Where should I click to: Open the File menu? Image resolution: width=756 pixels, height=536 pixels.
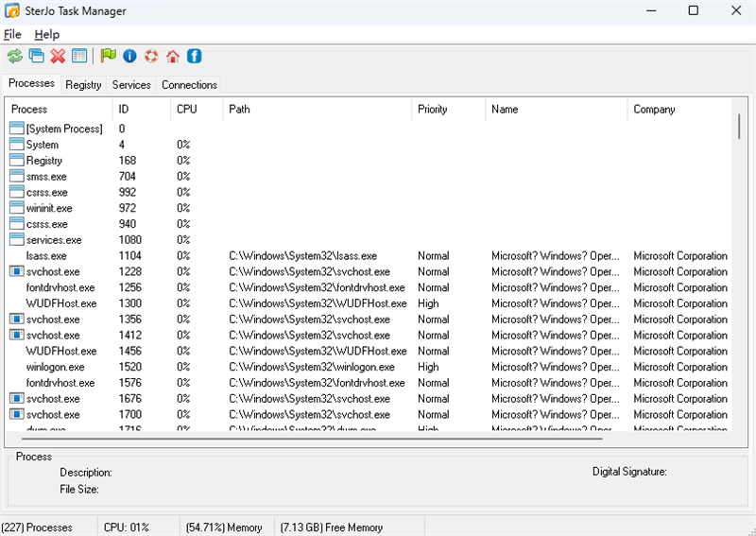click(x=12, y=35)
